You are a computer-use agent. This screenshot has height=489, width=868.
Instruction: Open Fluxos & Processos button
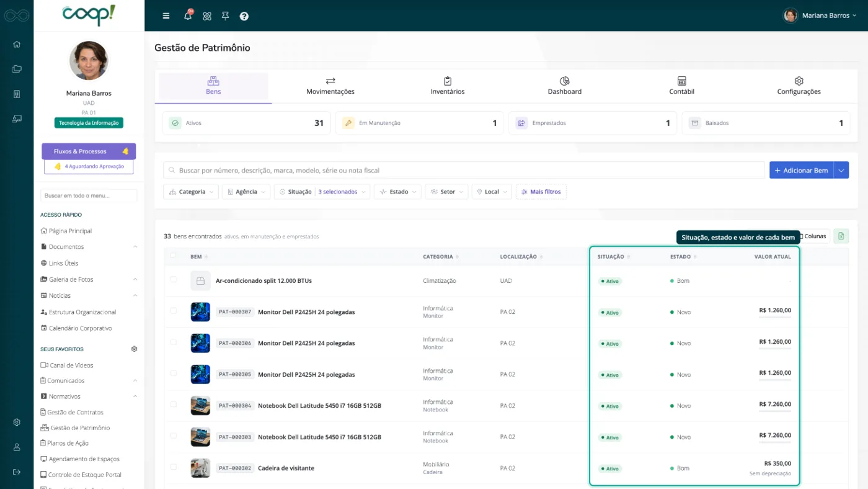[x=89, y=151]
